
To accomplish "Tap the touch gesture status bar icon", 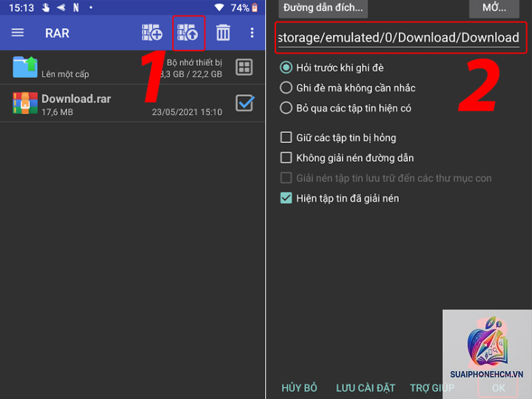I will (x=46, y=7).
